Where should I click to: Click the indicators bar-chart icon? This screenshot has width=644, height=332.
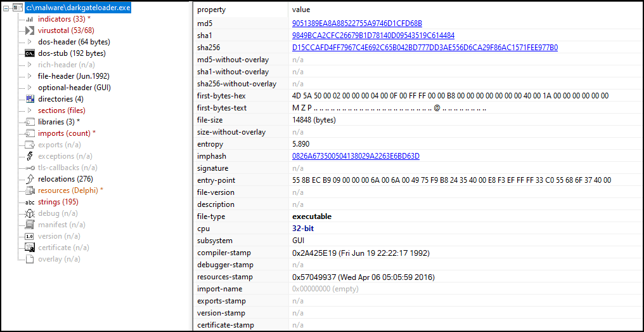click(x=30, y=19)
